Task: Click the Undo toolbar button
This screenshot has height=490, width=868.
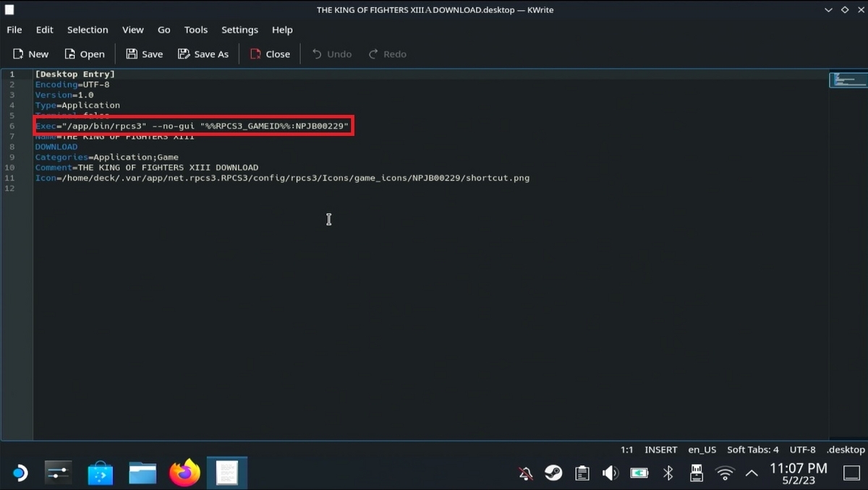Action: tap(331, 54)
